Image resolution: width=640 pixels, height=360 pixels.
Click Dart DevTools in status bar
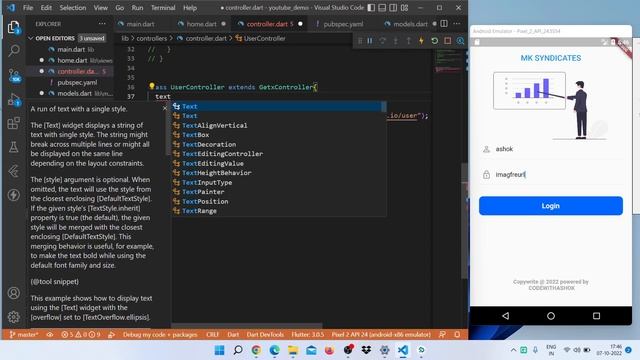point(265,334)
